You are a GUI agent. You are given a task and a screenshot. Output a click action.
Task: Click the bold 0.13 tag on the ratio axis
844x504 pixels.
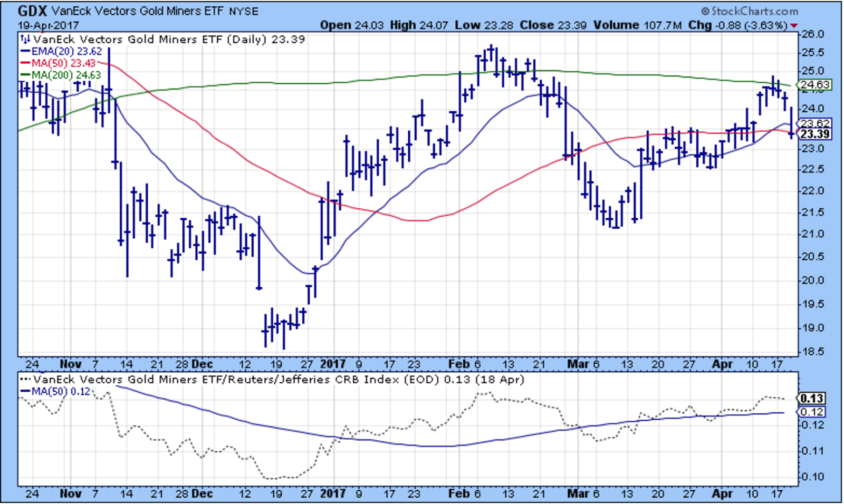click(x=812, y=399)
